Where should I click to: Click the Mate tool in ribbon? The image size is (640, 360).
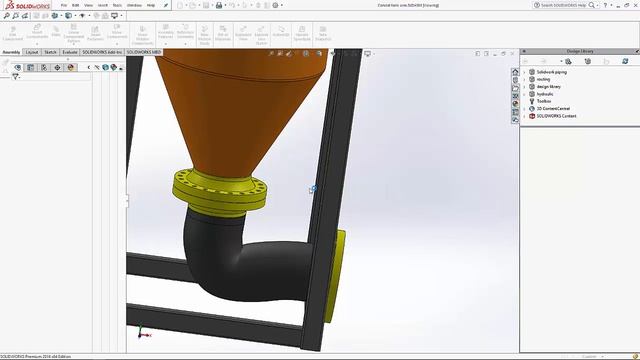click(x=56, y=32)
